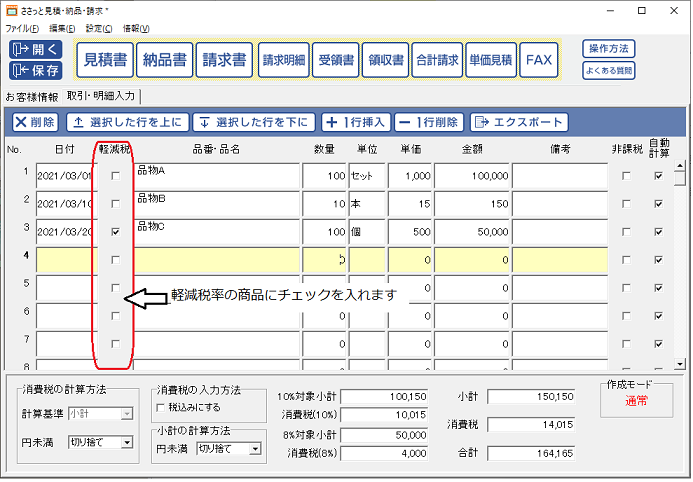This screenshot has height=482, width=693.
Task: Toggle 非課税 checkbox for row 1
Action: pyautogui.click(x=626, y=176)
